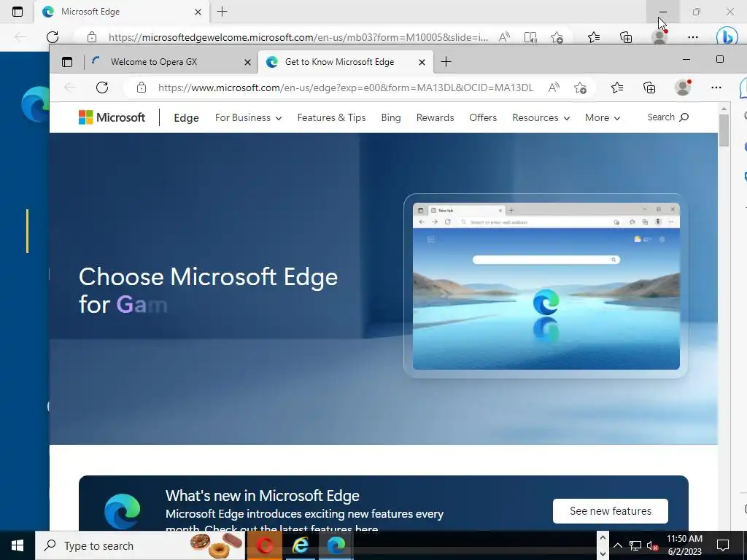Expand the For Business dropdown
This screenshot has height=560, width=747.
(248, 117)
